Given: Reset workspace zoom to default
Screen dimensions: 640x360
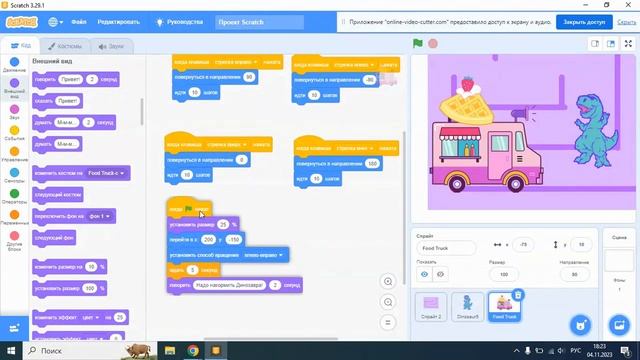Looking at the screenshot, I should point(388,323).
